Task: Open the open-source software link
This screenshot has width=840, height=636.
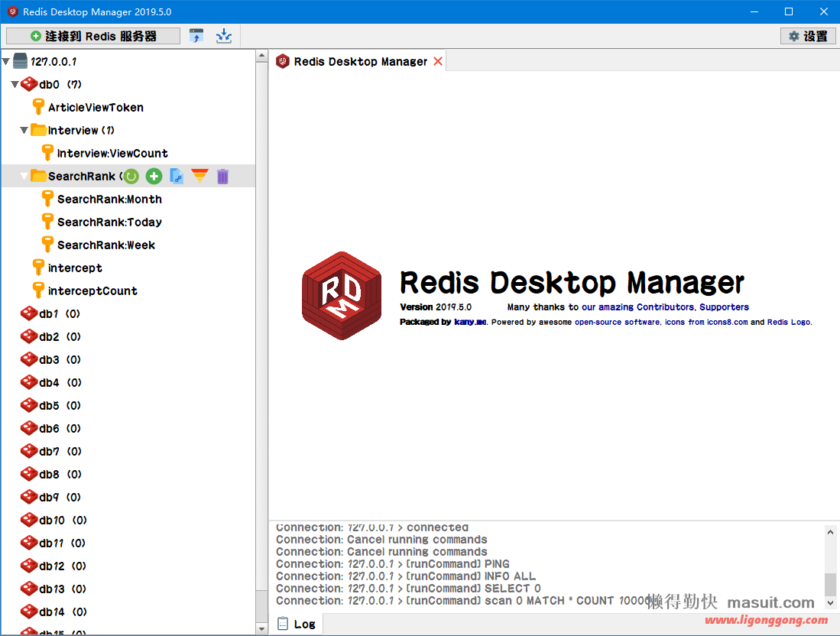Action: point(617,322)
